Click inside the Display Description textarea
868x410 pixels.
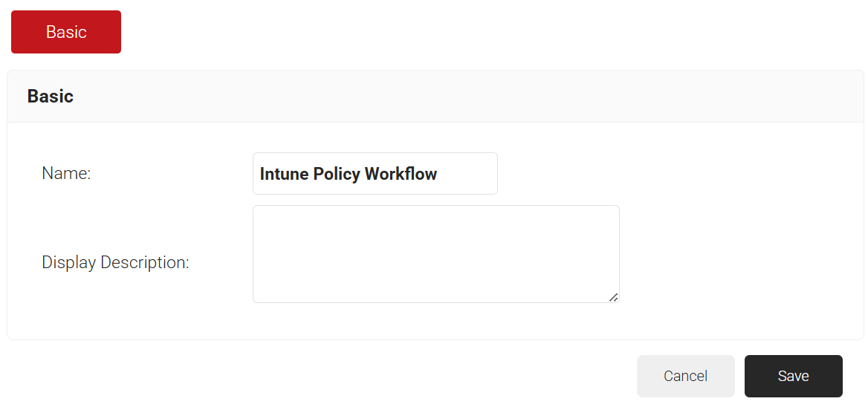pos(435,253)
